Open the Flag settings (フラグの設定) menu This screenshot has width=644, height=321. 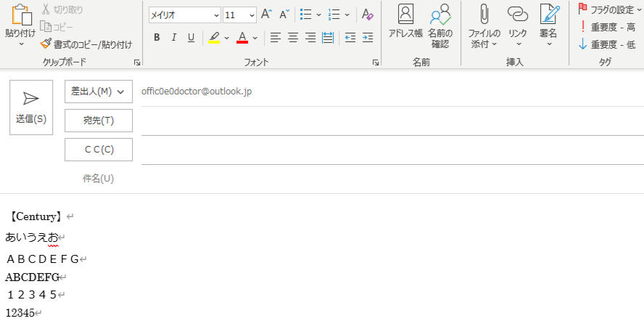pos(609,9)
